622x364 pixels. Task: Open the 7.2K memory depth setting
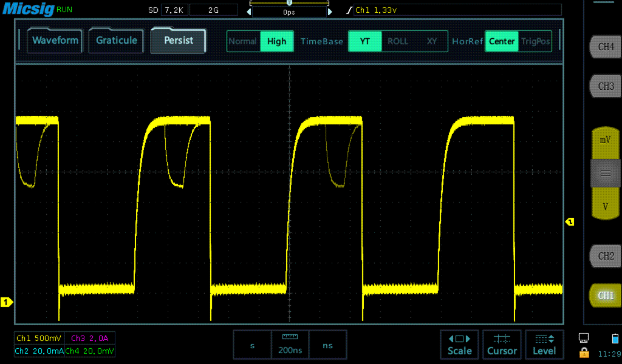(x=174, y=10)
